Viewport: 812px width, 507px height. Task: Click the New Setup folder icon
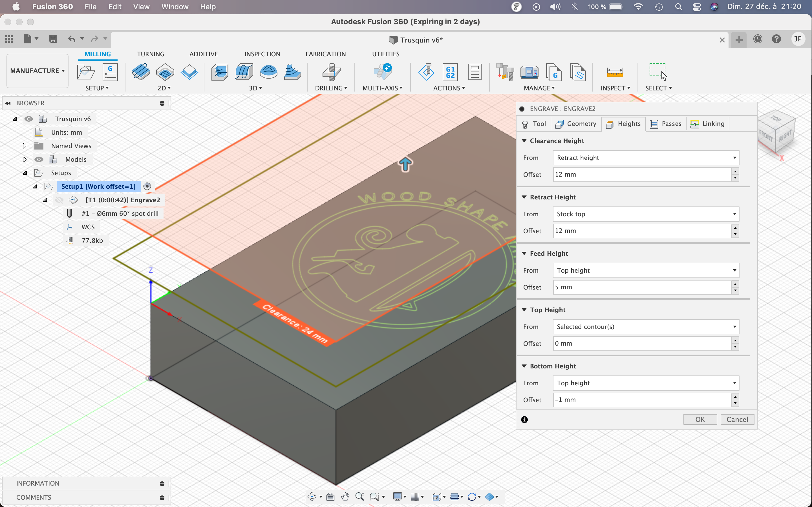86,72
